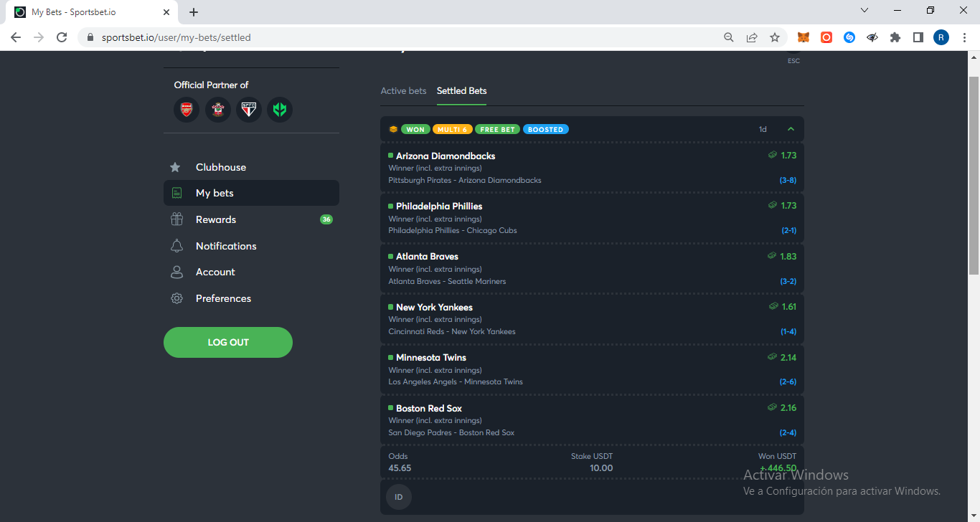Viewport: 980px width, 522px height.
Task: Click the (3-8) score result
Action: coord(788,181)
